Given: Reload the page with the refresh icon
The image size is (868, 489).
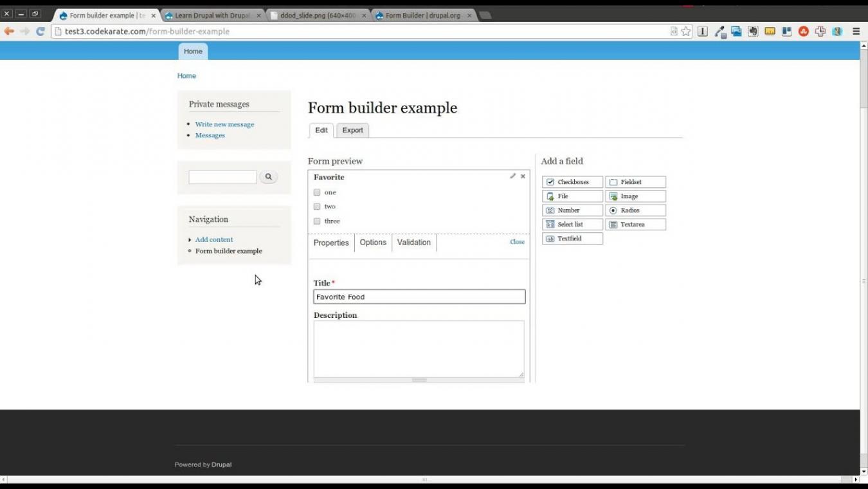Looking at the screenshot, I should (40, 31).
